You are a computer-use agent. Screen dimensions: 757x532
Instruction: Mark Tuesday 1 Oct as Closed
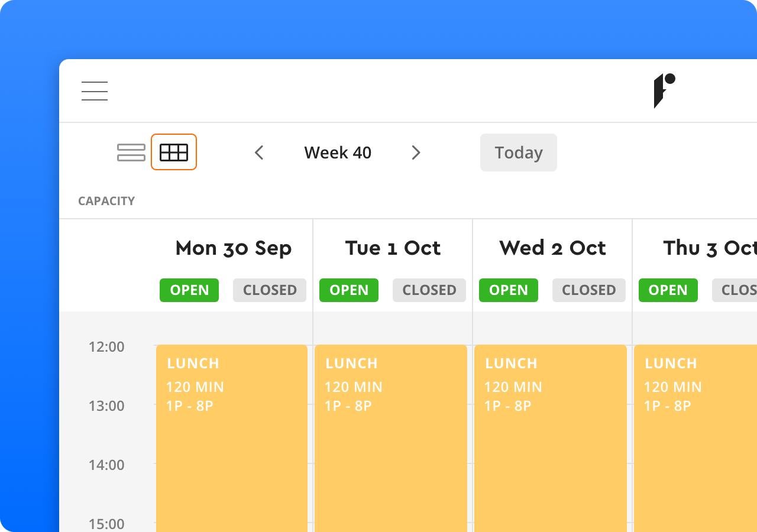(429, 290)
